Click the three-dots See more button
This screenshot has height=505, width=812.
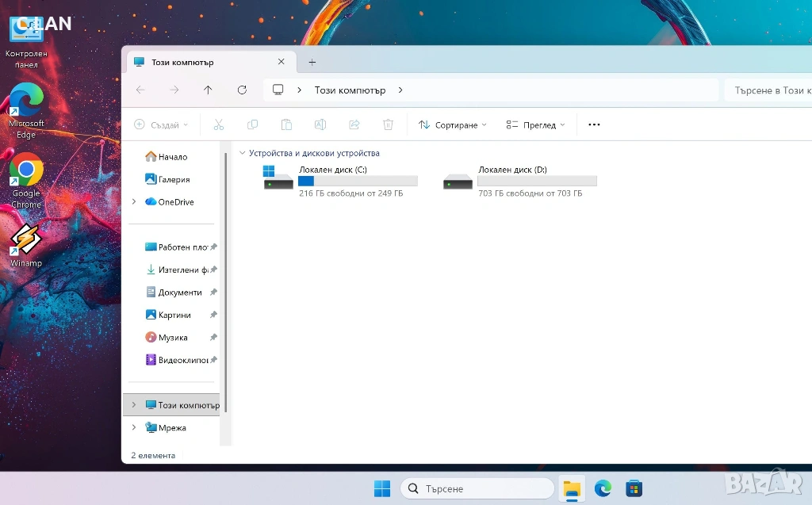click(594, 124)
